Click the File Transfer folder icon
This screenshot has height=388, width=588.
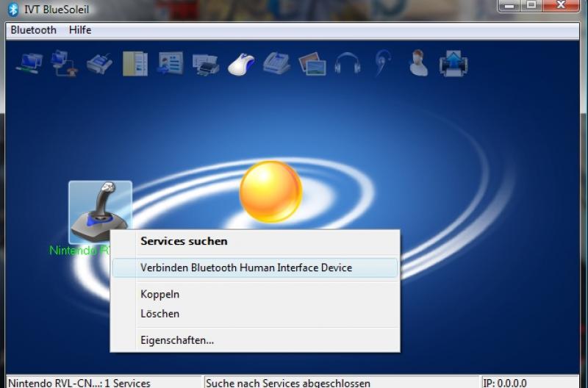(x=135, y=63)
